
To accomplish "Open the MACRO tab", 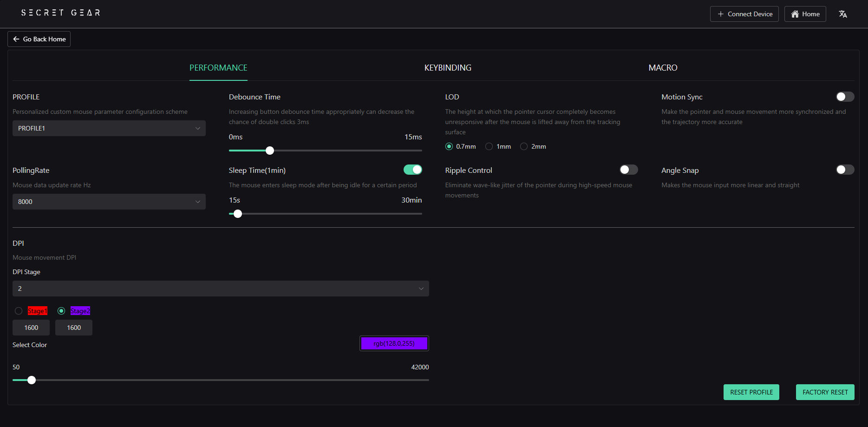I will 663,68.
